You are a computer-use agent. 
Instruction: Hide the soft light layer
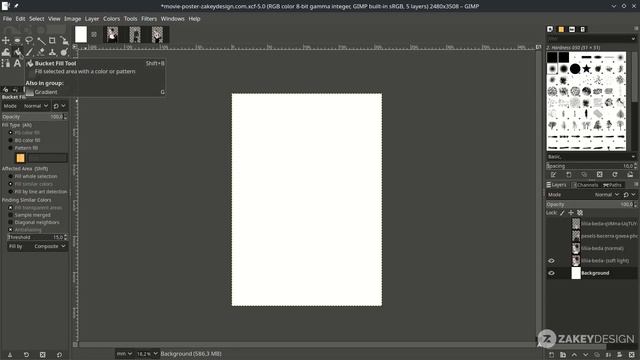click(551, 261)
